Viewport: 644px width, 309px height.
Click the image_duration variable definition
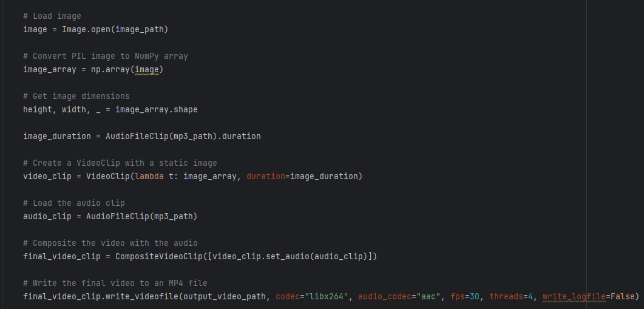[x=57, y=136]
